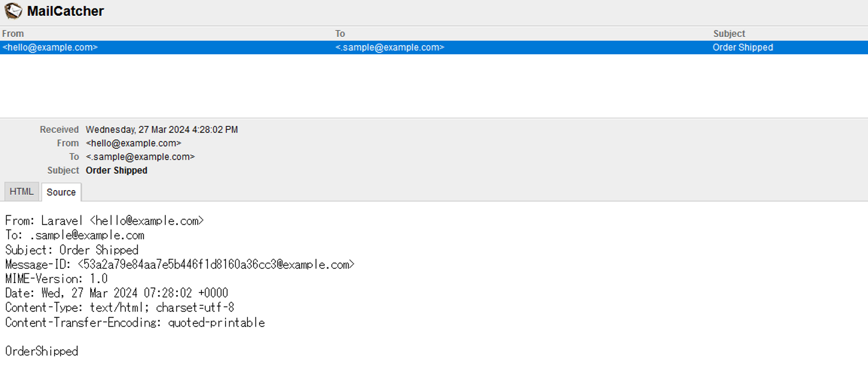Click the Content-Type text/html source line
Image resolution: width=868 pixels, height=382 pixels.
coord(119,308)
